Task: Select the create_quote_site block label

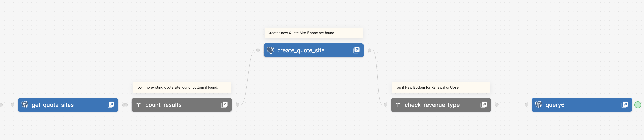Action: pyautogui.click(x=301, y=50)
